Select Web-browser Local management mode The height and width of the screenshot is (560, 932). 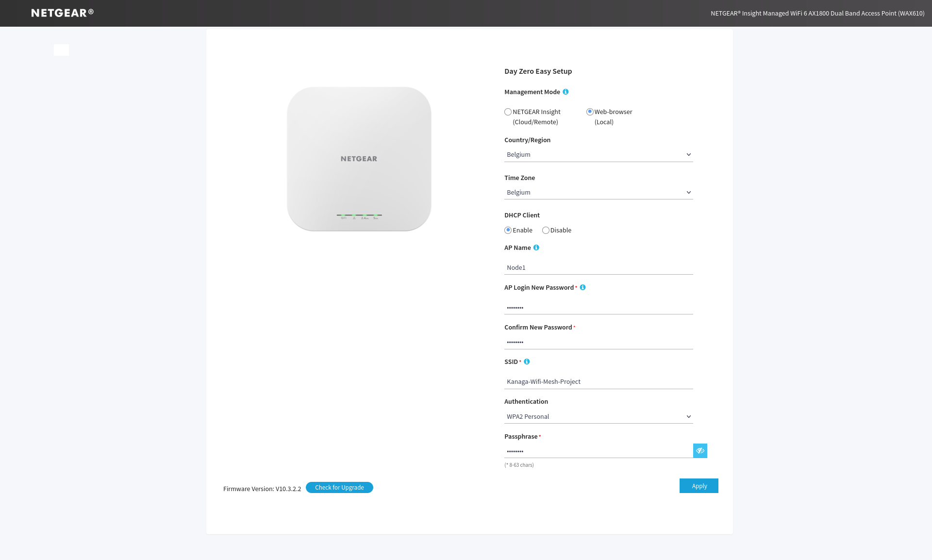coord(590,112)
